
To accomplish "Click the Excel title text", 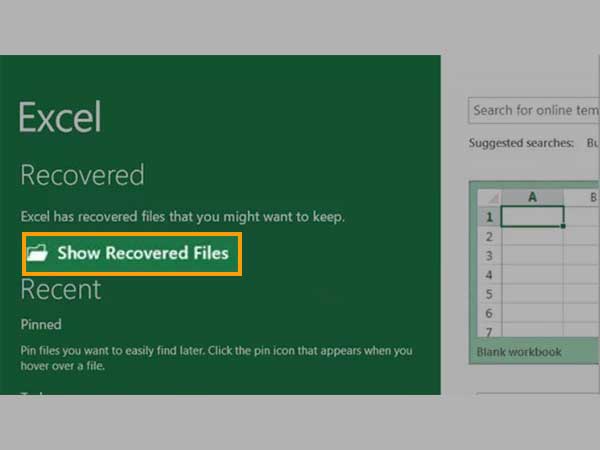I will coord(60,117).
